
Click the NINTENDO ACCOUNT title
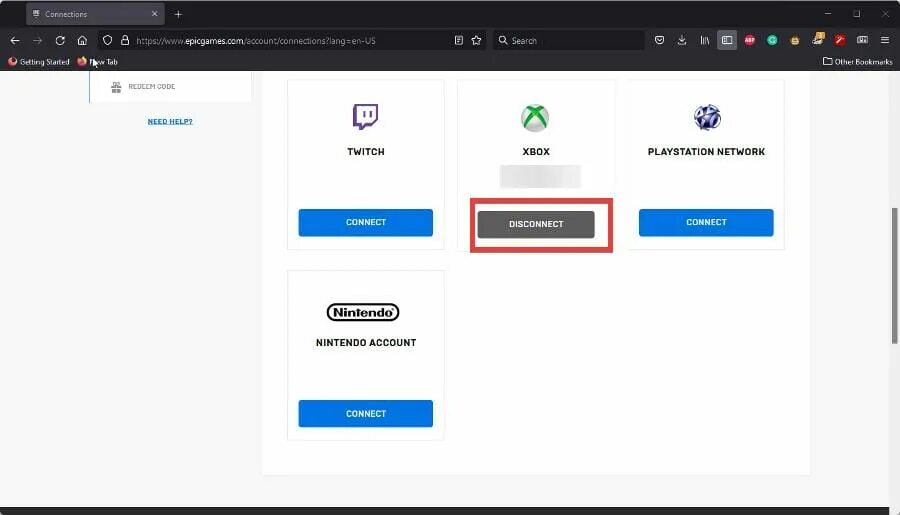(x=366, y=343)
